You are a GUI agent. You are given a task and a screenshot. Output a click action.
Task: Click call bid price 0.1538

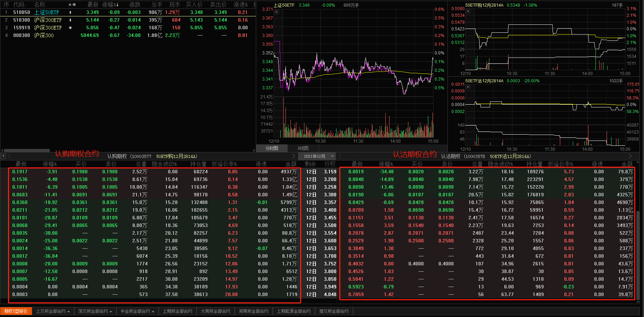point(80,179)
